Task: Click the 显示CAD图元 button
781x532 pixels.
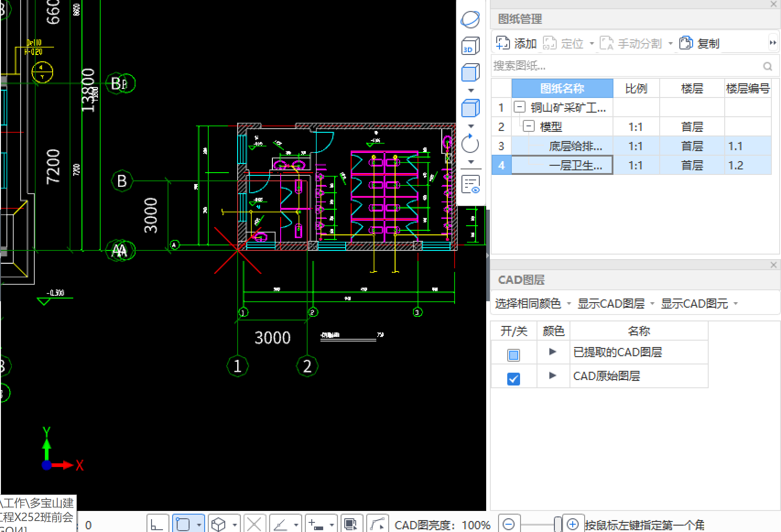Action: point(694,303)
